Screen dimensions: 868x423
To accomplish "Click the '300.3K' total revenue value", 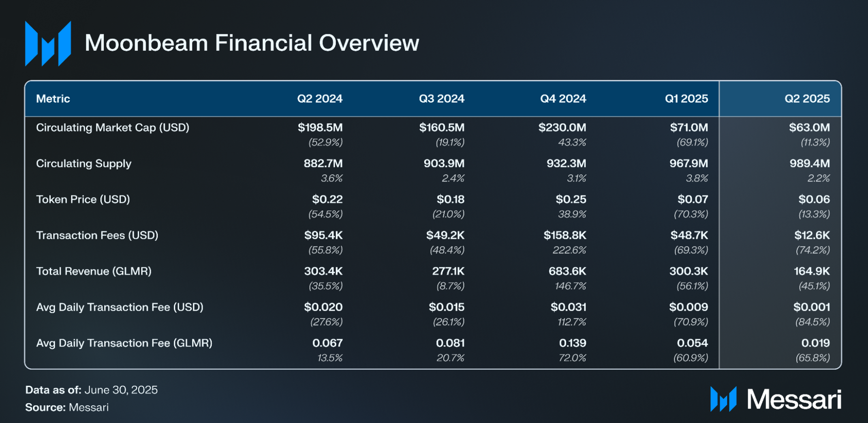I will point(689,271).
